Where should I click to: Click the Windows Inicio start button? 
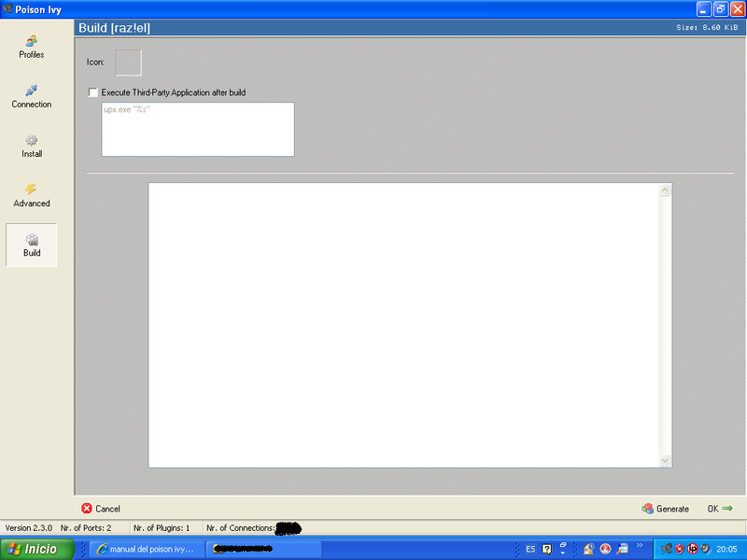[37, 549]
